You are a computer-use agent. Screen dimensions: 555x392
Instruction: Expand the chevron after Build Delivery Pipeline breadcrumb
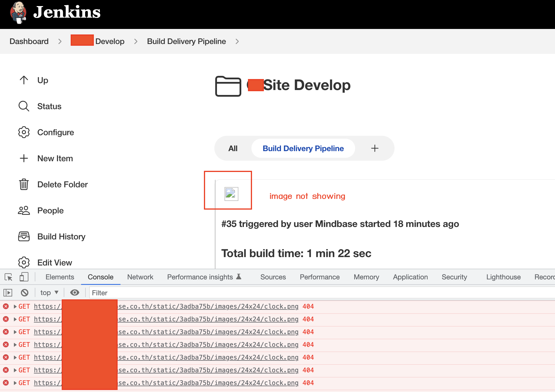237,41
